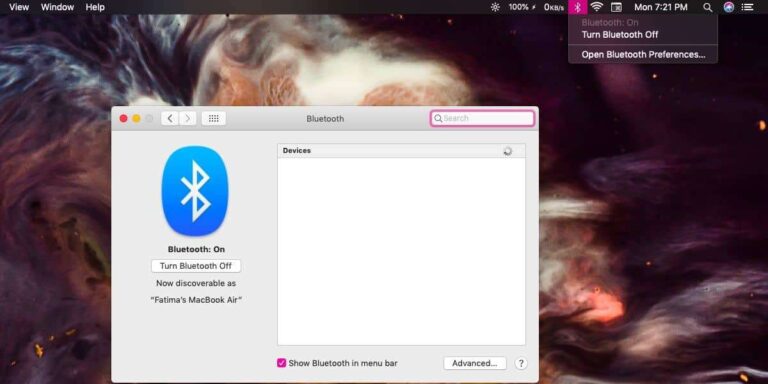This screenshot has height=384, width=768.
Task: Click the 100% battery status
Action: 522,7
